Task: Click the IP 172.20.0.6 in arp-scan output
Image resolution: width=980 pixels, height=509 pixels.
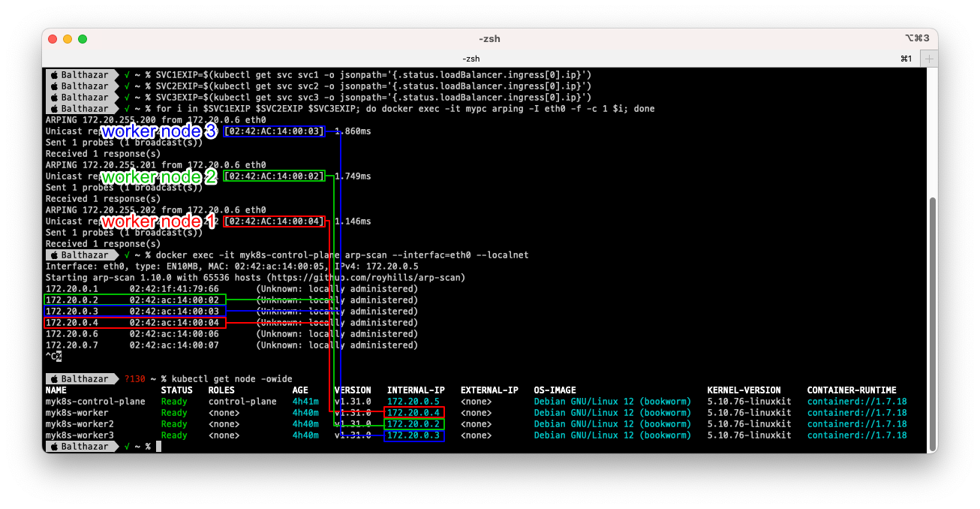Action: [72, 334]
